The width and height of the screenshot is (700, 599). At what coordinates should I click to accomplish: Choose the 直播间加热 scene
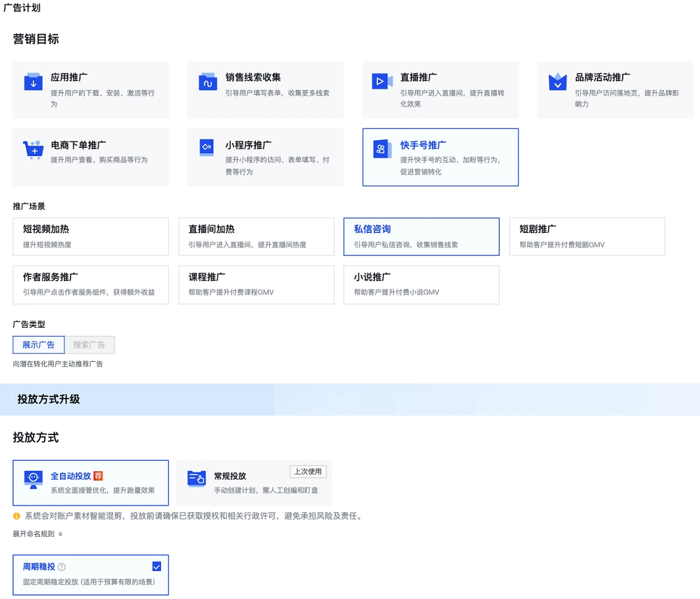click(256, 236)
